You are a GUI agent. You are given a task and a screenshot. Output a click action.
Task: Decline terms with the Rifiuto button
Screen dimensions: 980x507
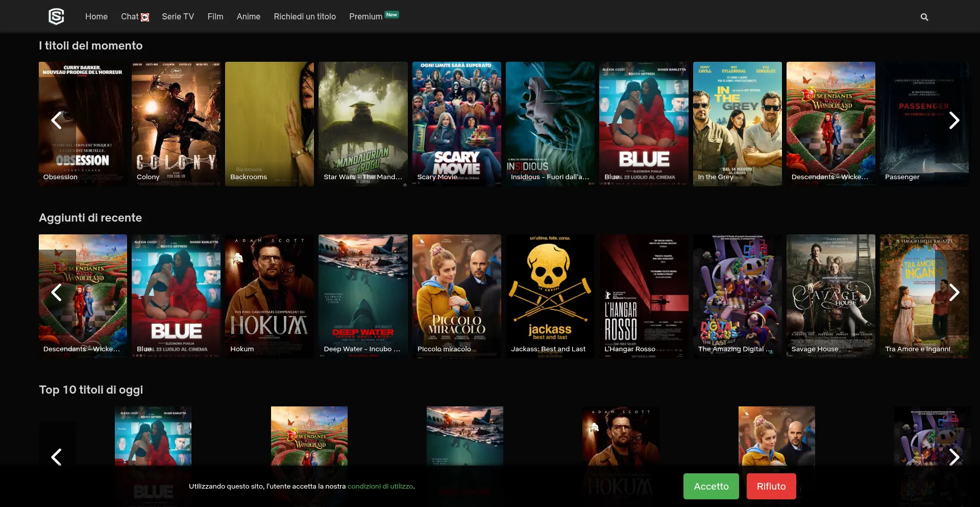point(771,486)
